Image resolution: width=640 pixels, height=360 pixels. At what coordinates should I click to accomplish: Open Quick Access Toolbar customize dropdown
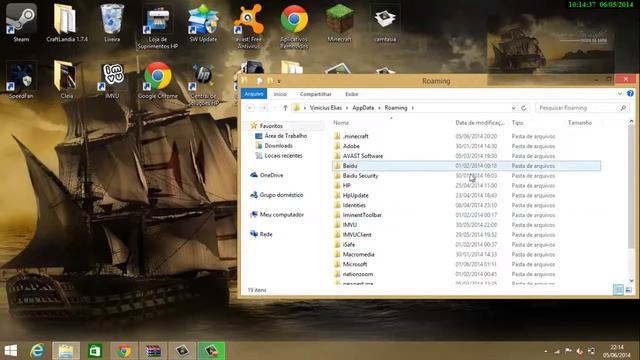point(279,81)
